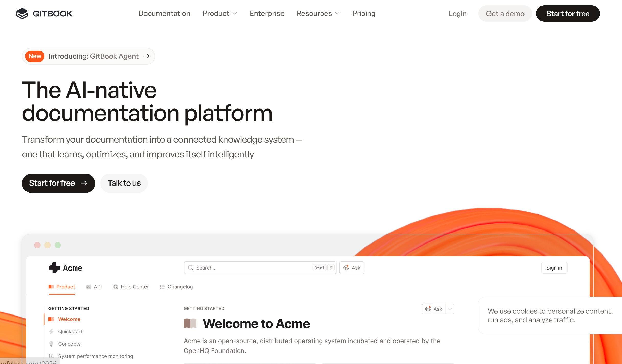Screen dimensions: 622x364
Task: Click the Login link
Action: tap(457, 14)
